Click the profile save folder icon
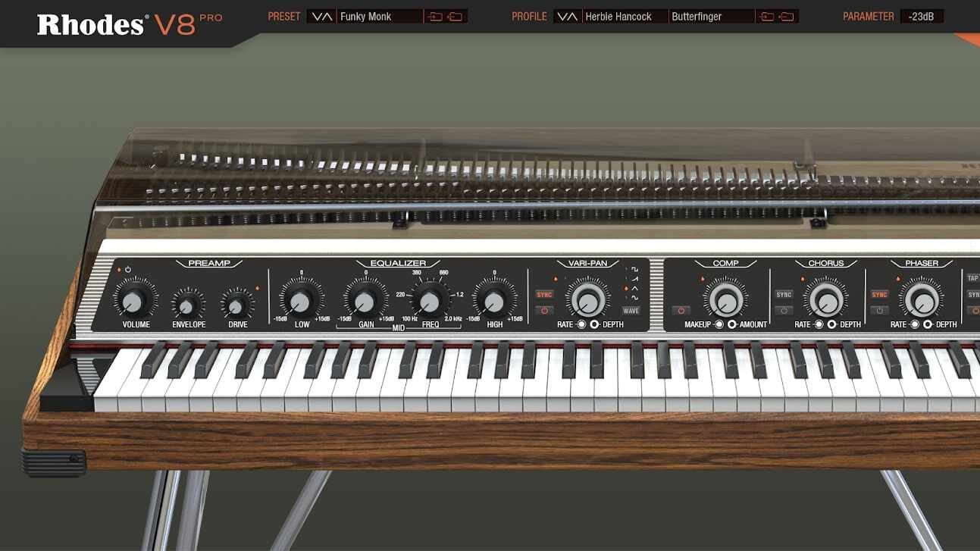980x551 pixels. tap(787, 17)
